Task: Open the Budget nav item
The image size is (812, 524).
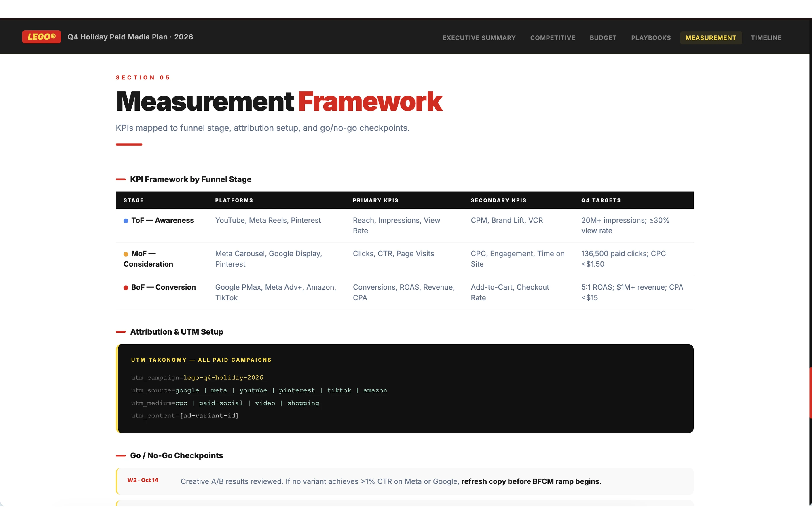Action: 603,38
